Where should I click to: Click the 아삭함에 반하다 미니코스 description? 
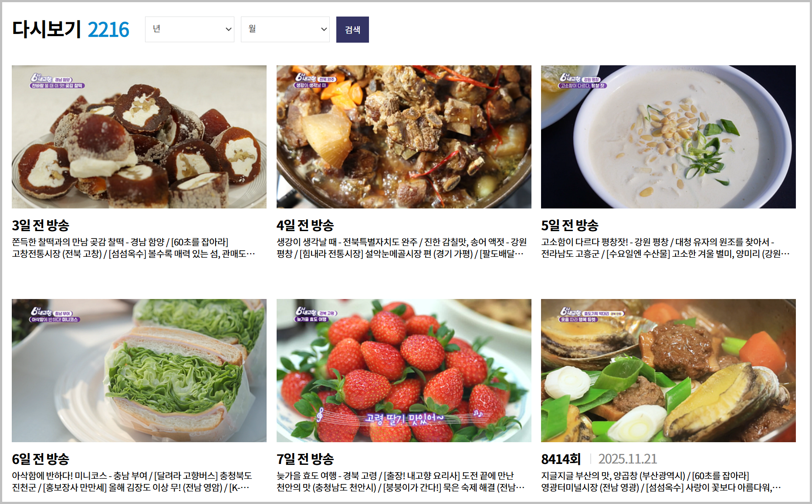click(x=132, y=481)
